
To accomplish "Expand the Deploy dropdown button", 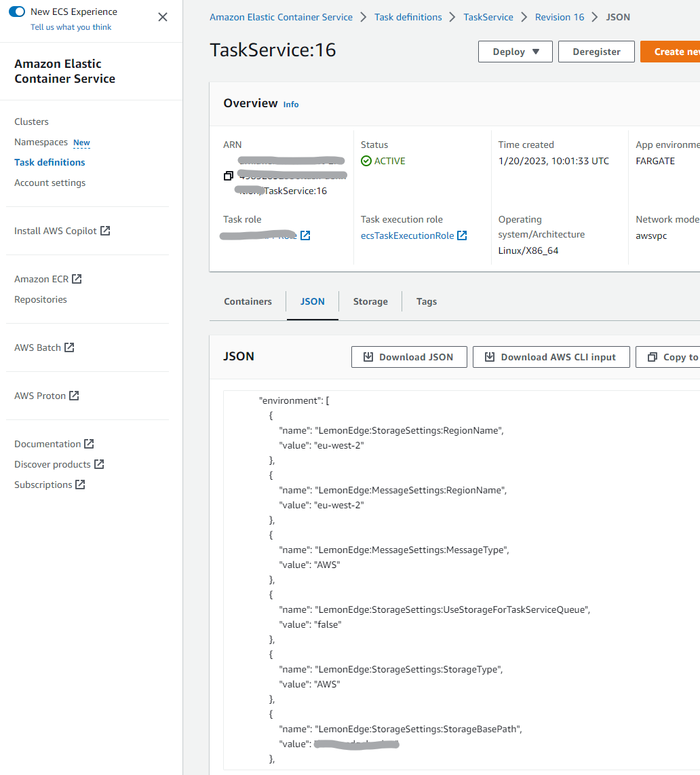I will pos(516,52).
